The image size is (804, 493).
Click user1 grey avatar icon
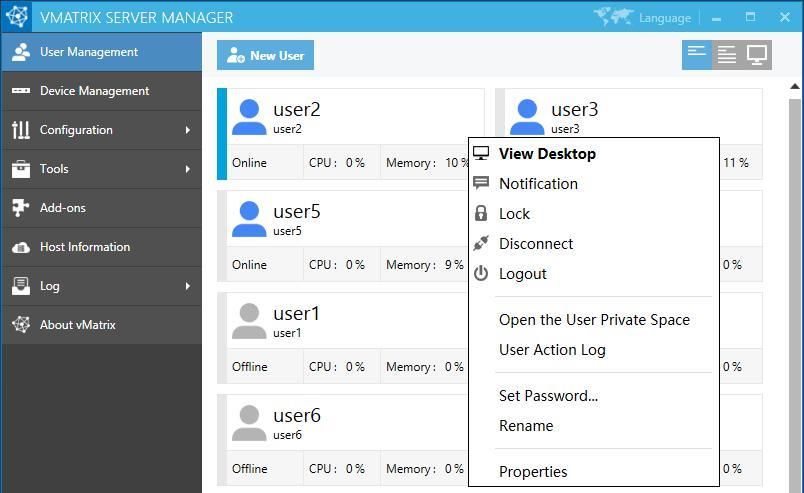249,321
